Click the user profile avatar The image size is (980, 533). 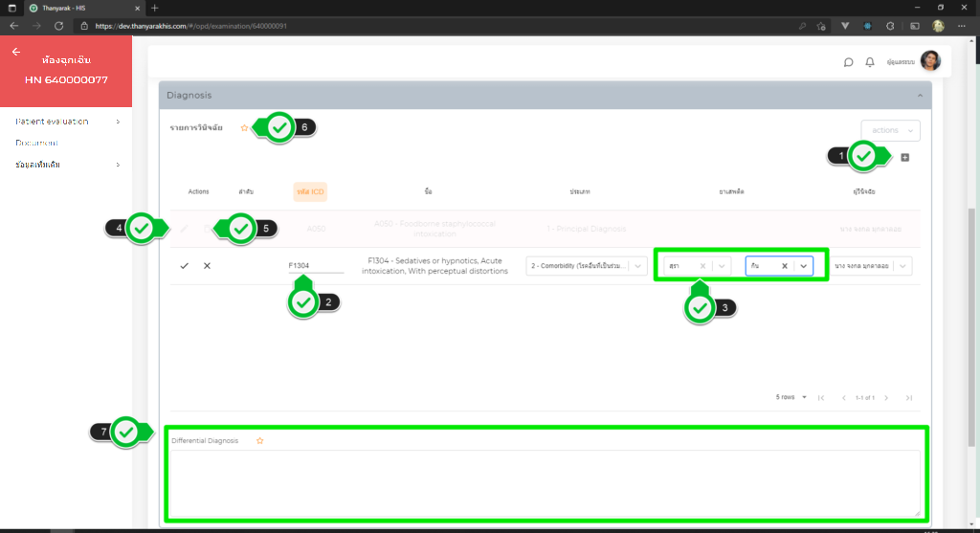click(930, 61)
